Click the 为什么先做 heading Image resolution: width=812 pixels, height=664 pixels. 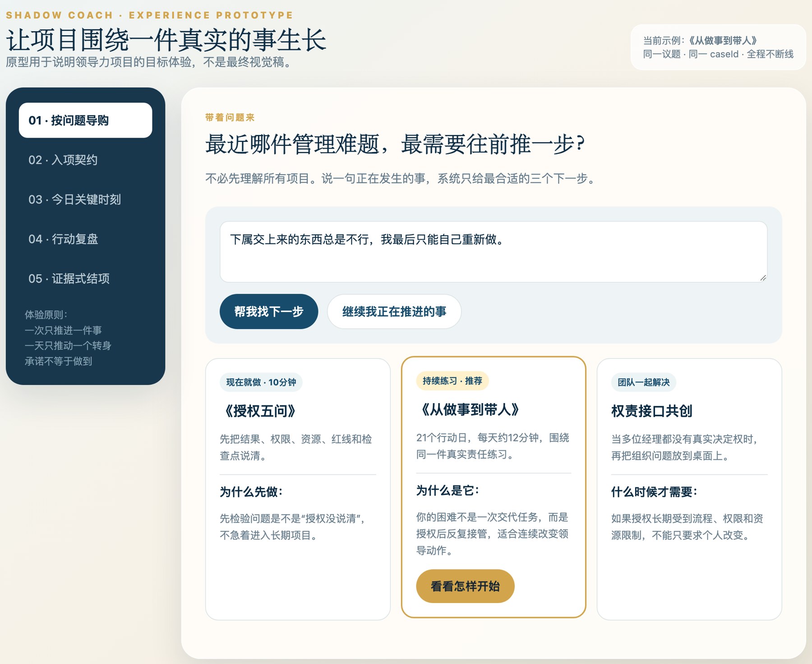(x=251, y=492)
